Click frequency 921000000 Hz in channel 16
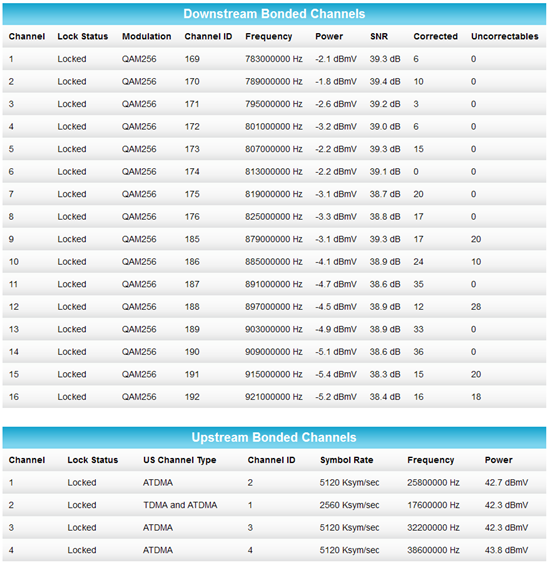550x565 pixels. [274, 397]
